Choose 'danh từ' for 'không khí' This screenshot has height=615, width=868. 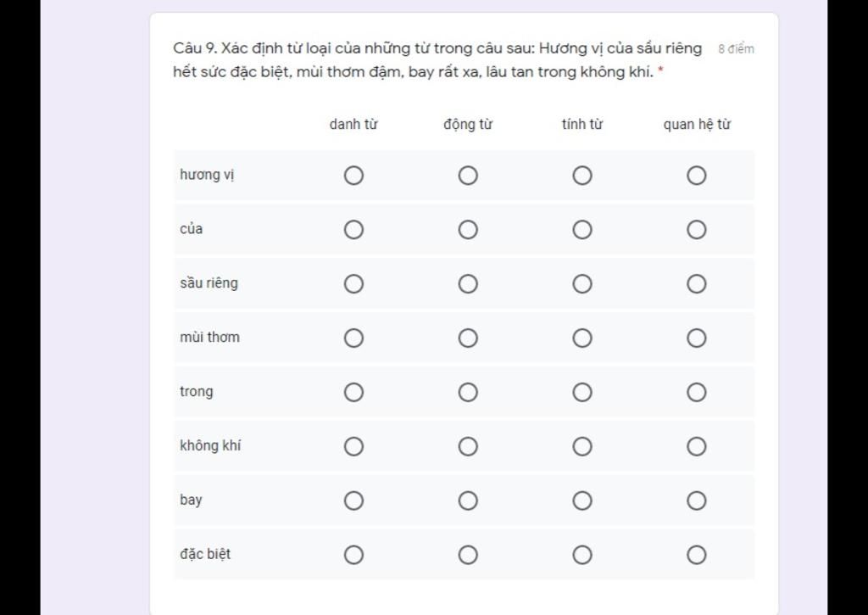click(x=353, y=446)
